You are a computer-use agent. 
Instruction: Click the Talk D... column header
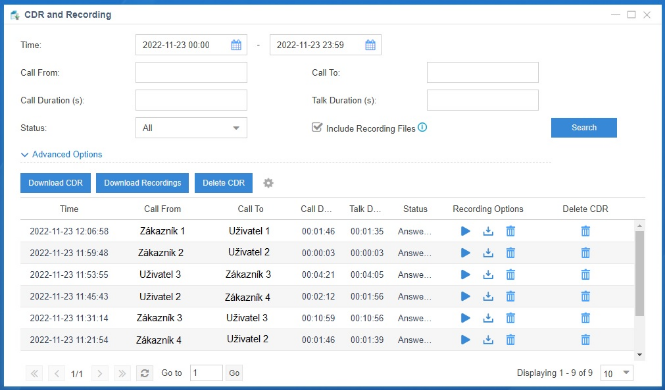(365, 209)
